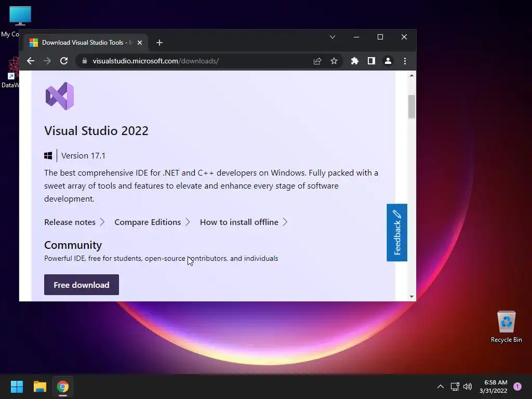The image size is (532, 399).
Task: Open the Windows Start menu
Action: [17, 387]
